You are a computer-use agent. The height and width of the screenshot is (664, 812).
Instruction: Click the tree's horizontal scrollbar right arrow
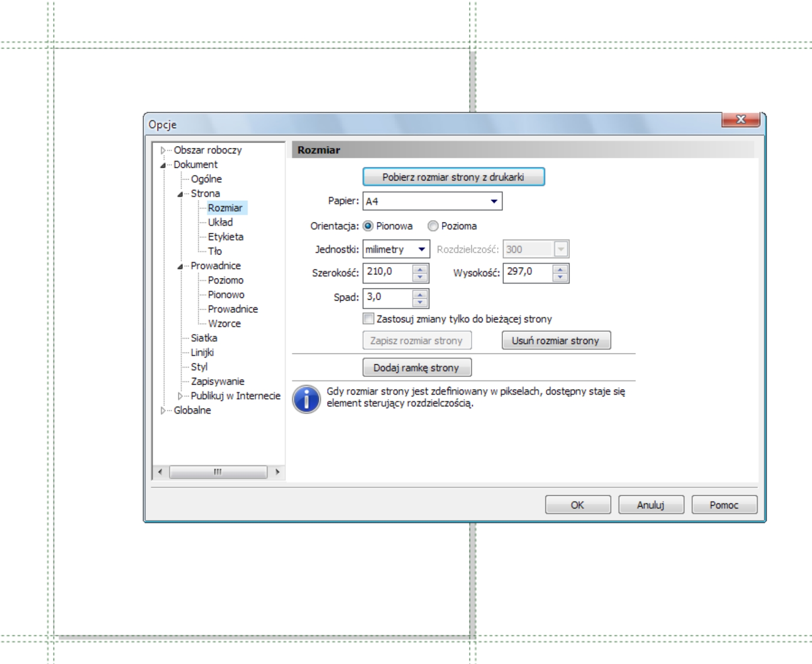click(277, 472)
